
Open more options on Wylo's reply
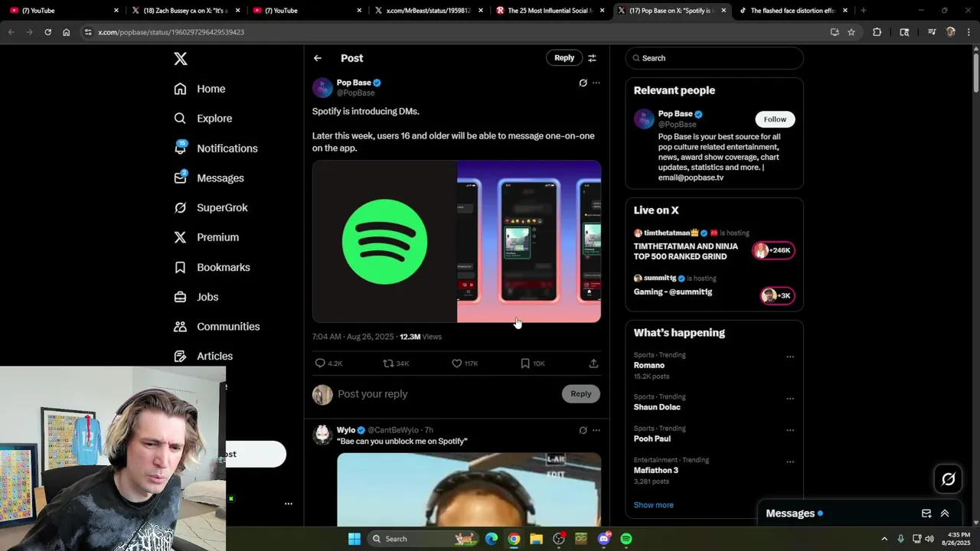(596, 430)
